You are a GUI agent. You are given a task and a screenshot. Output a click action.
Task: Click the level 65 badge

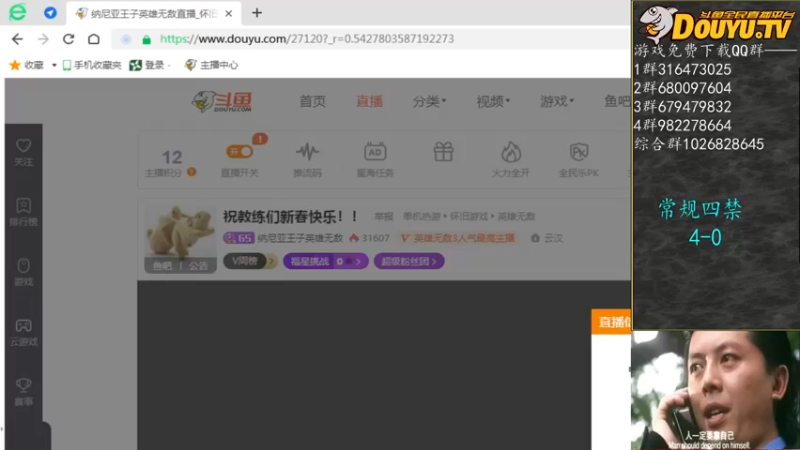point(239,238)
